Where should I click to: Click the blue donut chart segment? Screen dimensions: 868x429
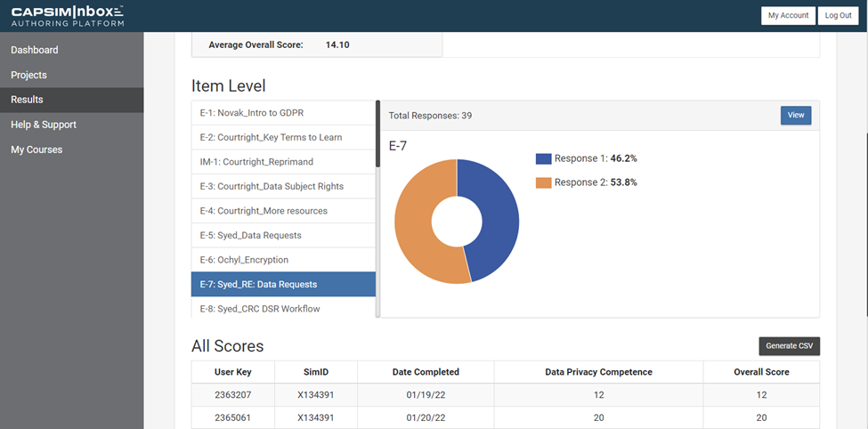click(499, 222)
